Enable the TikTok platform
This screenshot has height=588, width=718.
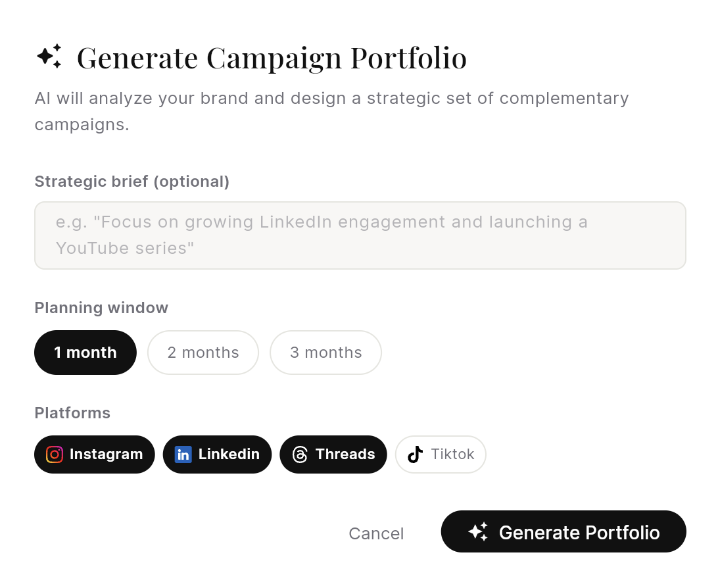click(441, 454)
